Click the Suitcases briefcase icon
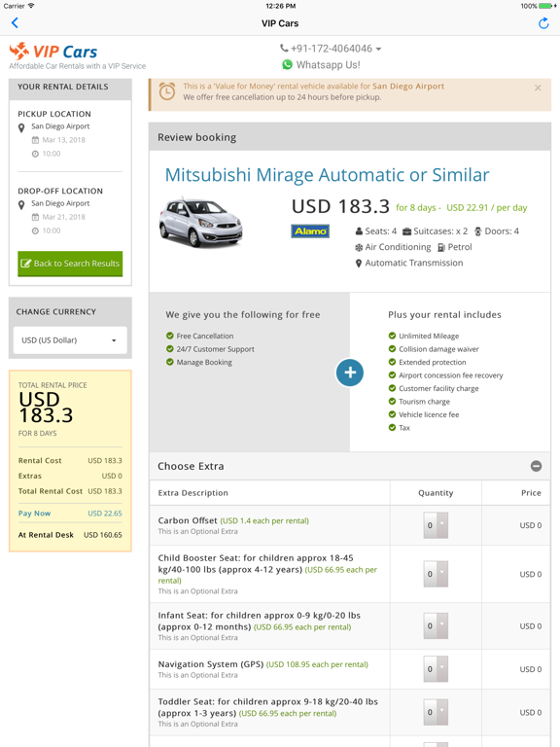The height and width of the screenshot is (747, 560). (x=406, y=231)
